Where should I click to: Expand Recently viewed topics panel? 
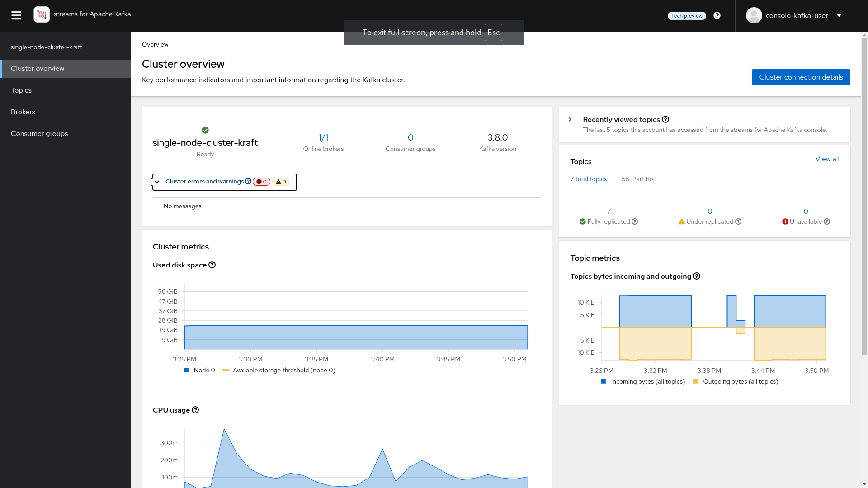(570, 120)
